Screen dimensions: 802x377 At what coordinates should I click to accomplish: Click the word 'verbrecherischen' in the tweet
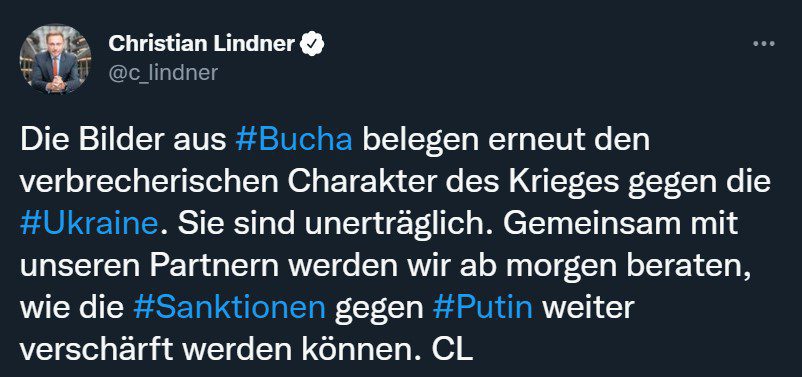pyautogui.click(x=151, y=183)
